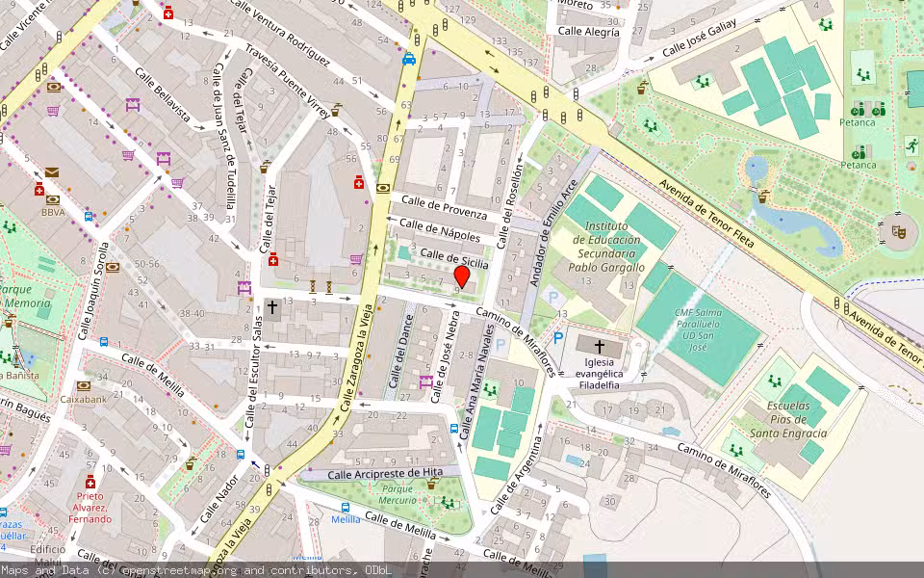Viewport: 924px width, 578px height.
Task: Click the theater masks icon in the park
Action: click(899, 232)
